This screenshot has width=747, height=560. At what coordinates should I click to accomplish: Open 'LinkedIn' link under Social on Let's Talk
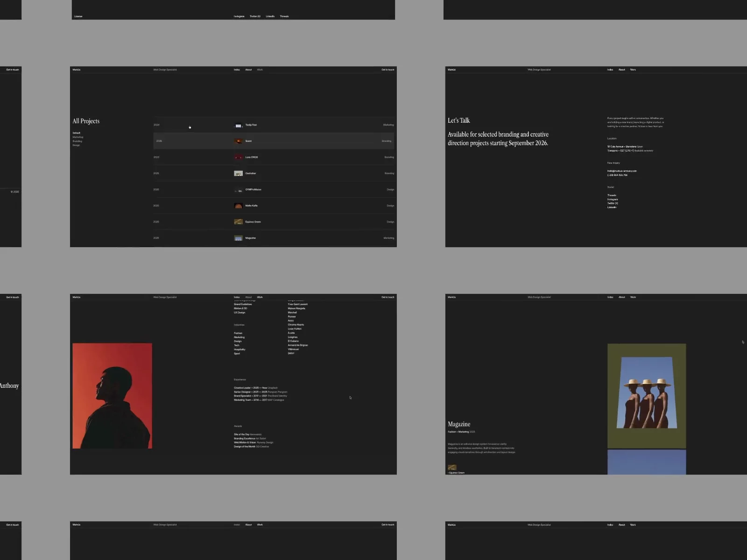(x=612, y=207)
